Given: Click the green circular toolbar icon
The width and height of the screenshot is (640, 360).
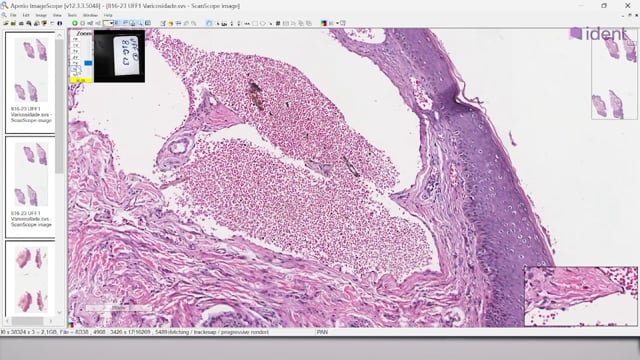Looking at the screenshot, I should pyautogui.click(x=75, y=23).
